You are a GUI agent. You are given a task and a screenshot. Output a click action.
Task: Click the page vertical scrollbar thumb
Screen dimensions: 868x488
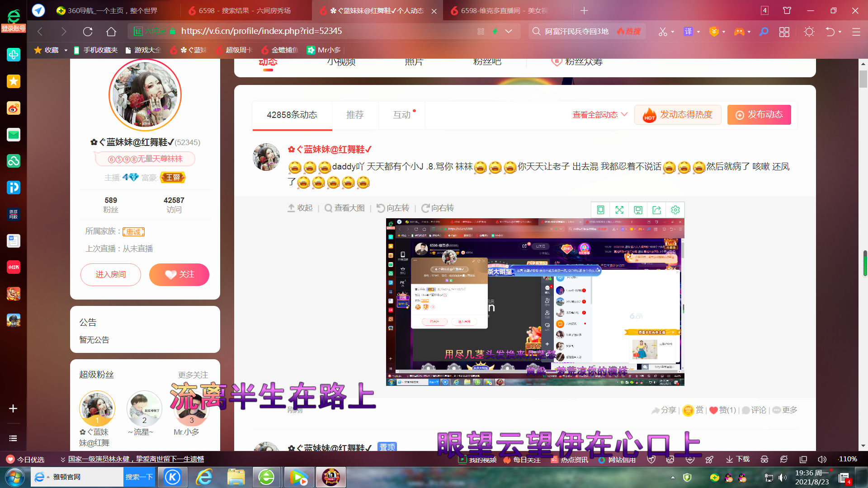[863, 79]
